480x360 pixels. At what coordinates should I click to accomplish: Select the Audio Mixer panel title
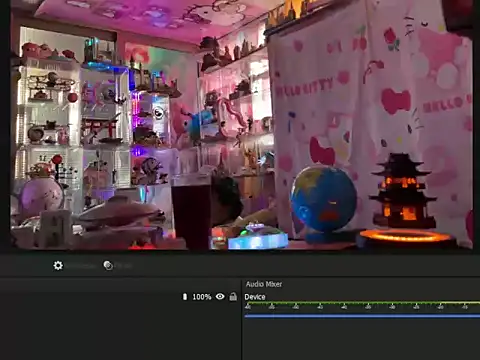point(264,284)
